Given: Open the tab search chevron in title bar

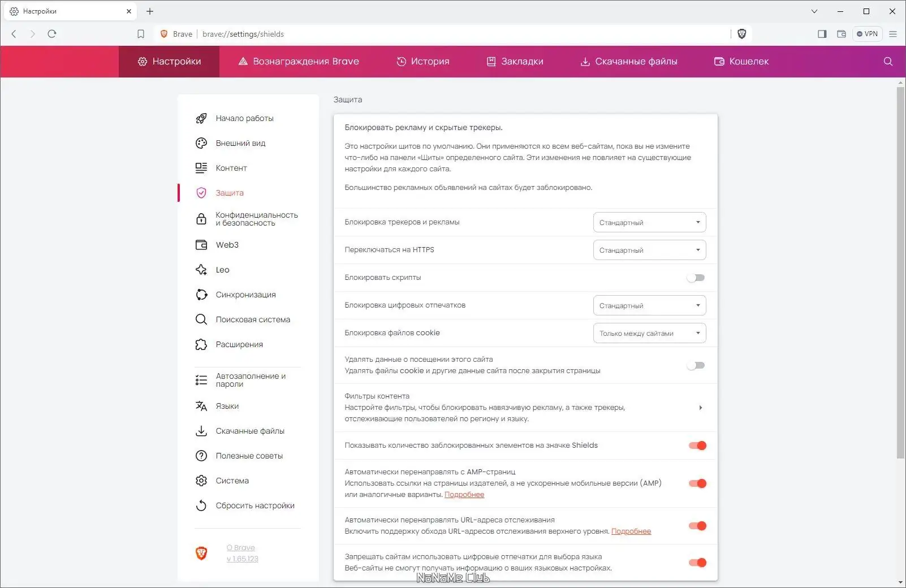Looking at the screenshot, I should click(x=814, y=11).
